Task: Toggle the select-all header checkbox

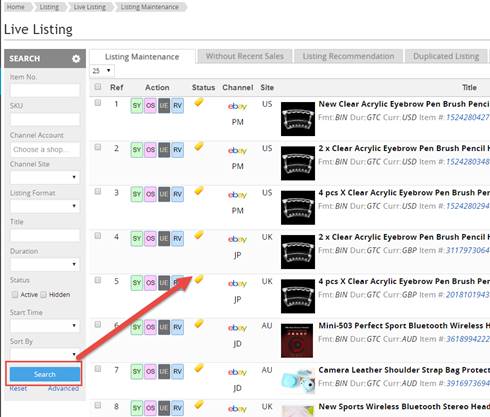Action: [x=98, y=87]
